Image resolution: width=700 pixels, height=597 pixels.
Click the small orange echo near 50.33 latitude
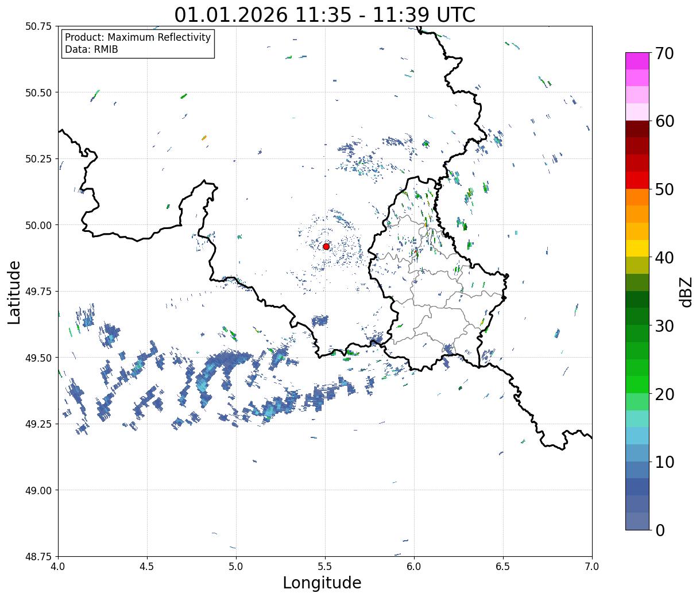tap(204, 138)
